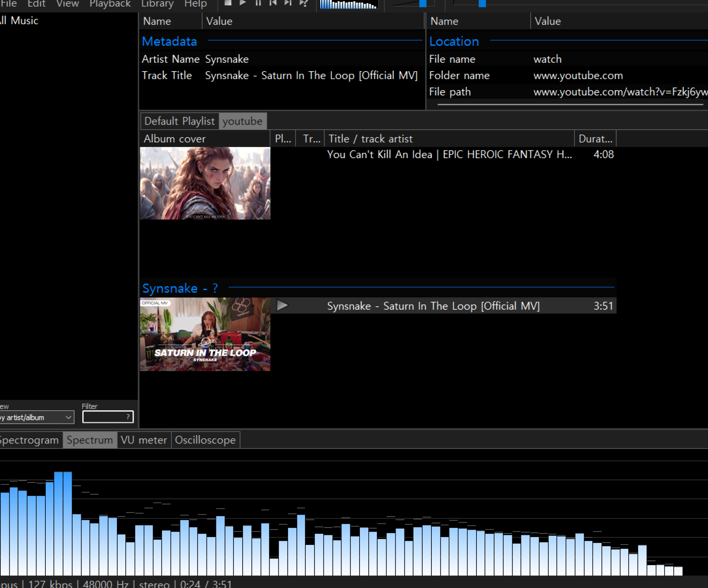Click the Saturn In The Loop album cover
708x588 pixels.
pos(205,334)
